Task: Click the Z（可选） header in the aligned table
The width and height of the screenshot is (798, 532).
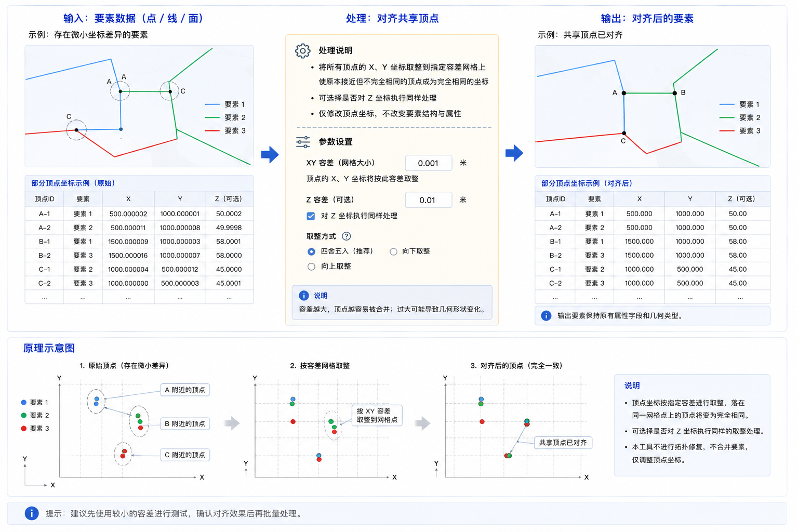Action: (742, 199)
